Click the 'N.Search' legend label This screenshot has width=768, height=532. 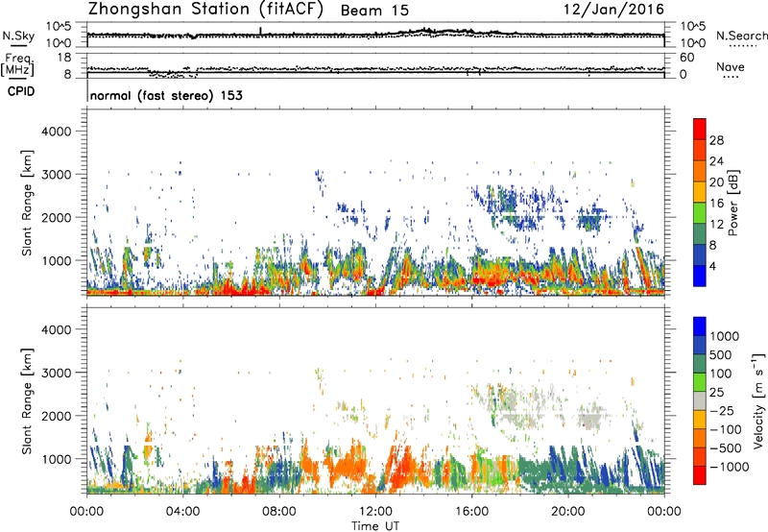(x=742, y=36)
